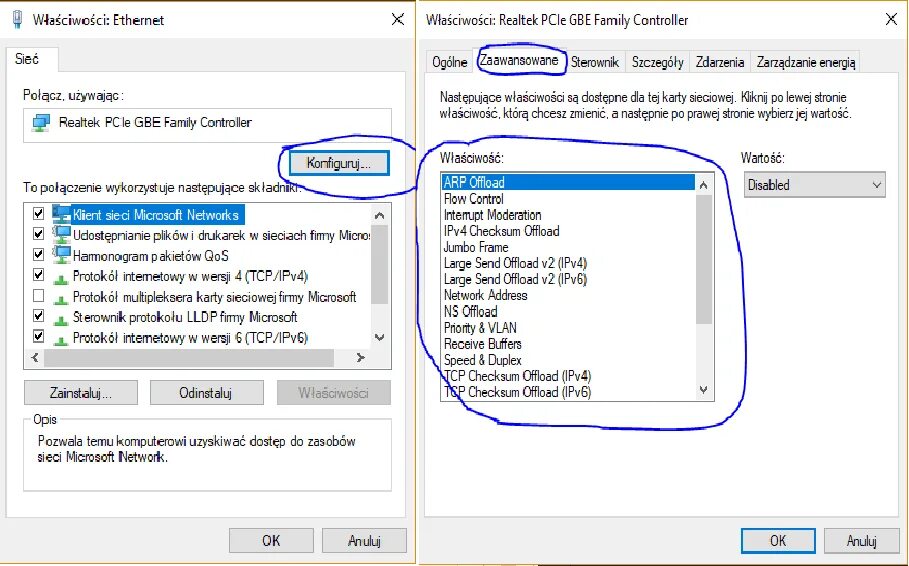Image resolution: width=909 pixels, height=566 pixels.
Task: Click the greyed Właściwości button
Action: click(x=333, y=393)
